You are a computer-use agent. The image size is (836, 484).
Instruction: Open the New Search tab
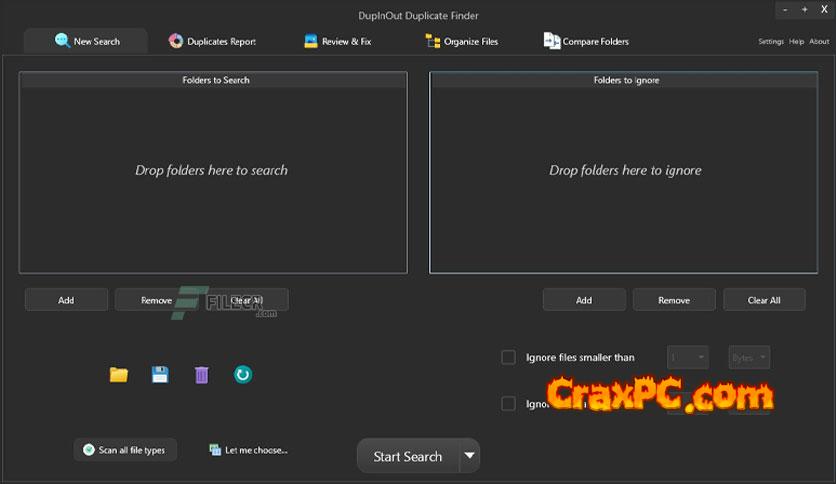[x=86, y=41]
